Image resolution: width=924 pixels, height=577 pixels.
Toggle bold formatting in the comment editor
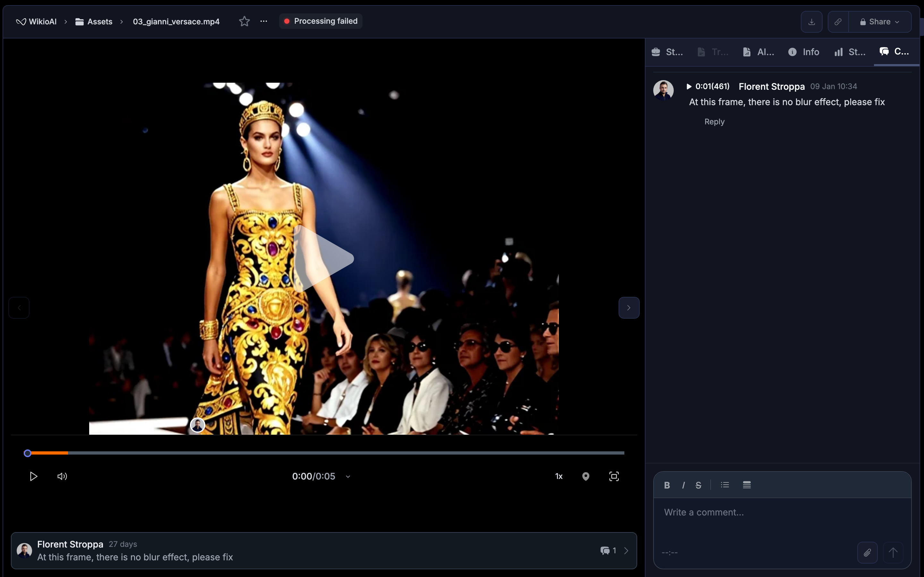pos(667,485)
